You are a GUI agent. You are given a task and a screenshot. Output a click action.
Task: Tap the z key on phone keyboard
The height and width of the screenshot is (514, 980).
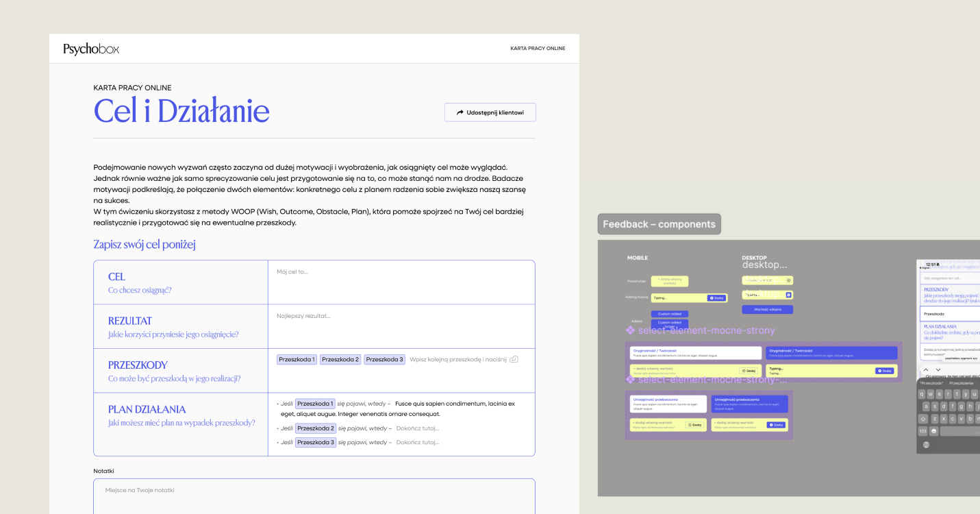pos(935,419)
